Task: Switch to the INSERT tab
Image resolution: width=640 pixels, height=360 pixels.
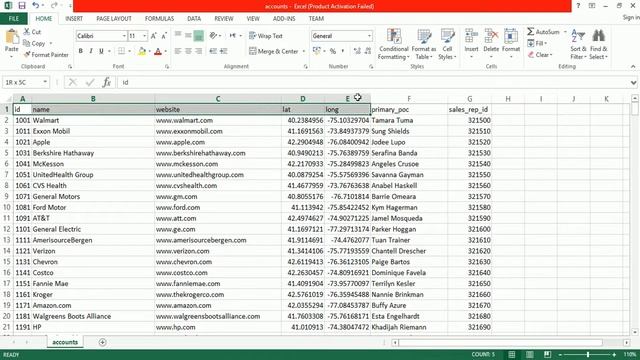Action: click(x=74, y=18)
